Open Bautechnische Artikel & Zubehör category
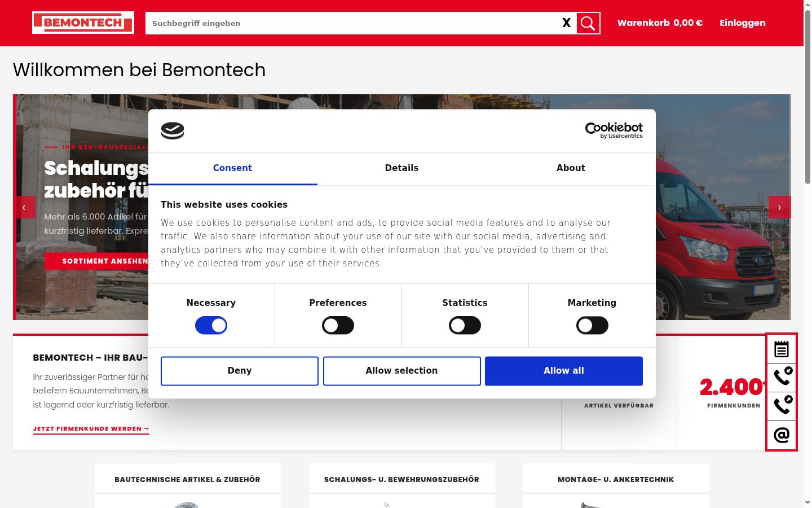This screenshot has width=812, height=508. [x=187, y=480]
